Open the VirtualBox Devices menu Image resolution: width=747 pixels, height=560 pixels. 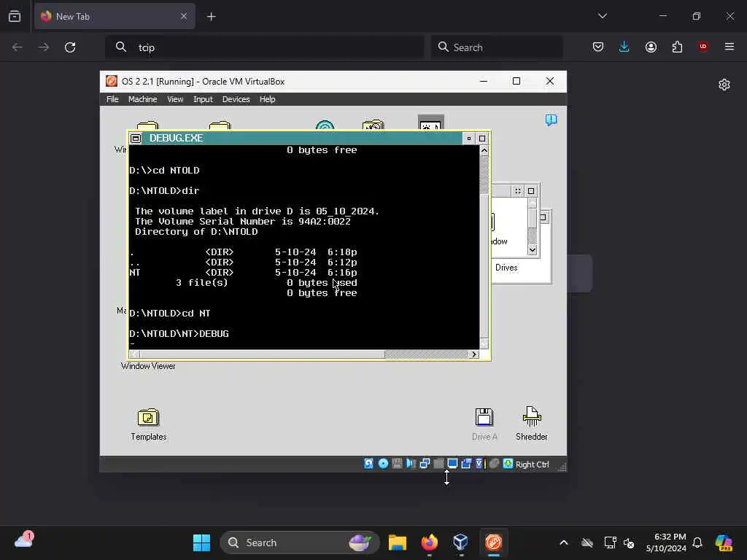tap(236, 99)
